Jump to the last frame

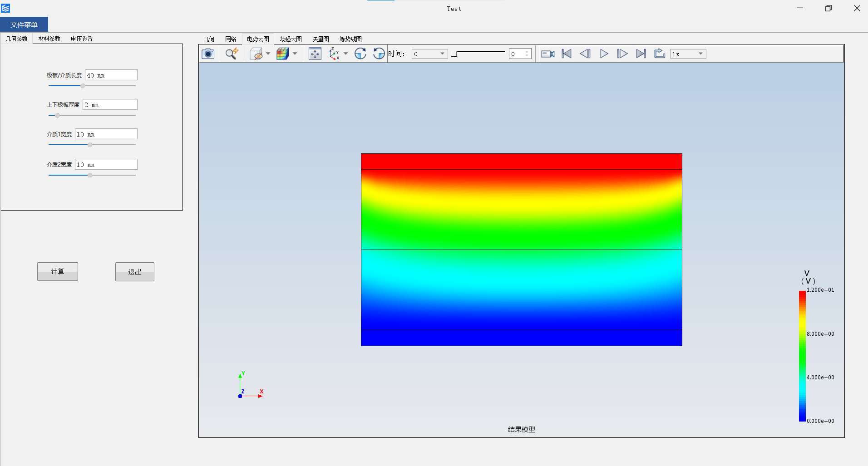tap(641, 54)
